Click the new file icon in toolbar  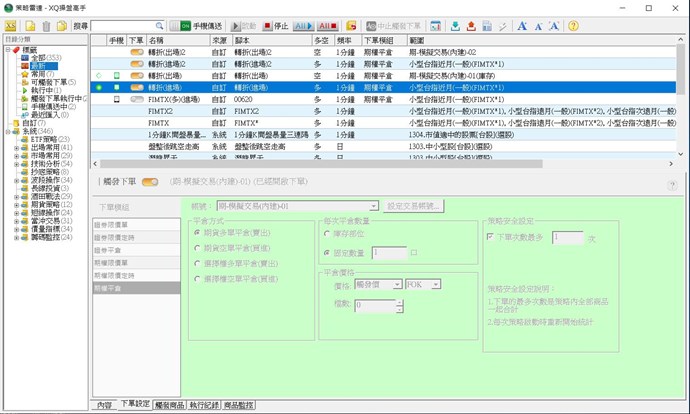pyautogui.click(x=31, y=25)
